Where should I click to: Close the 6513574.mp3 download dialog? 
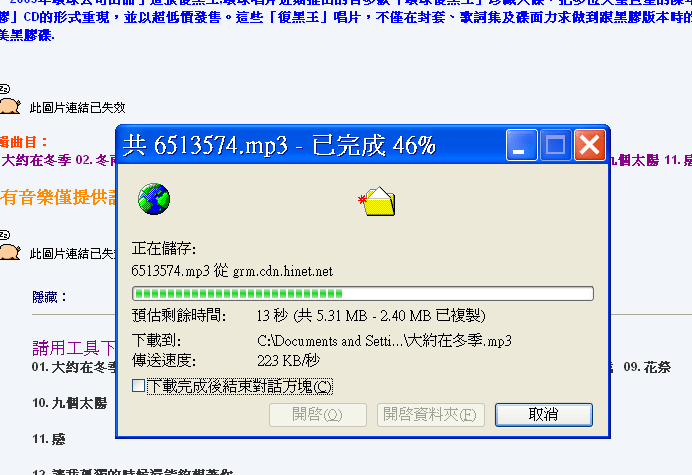click(589, 145)
